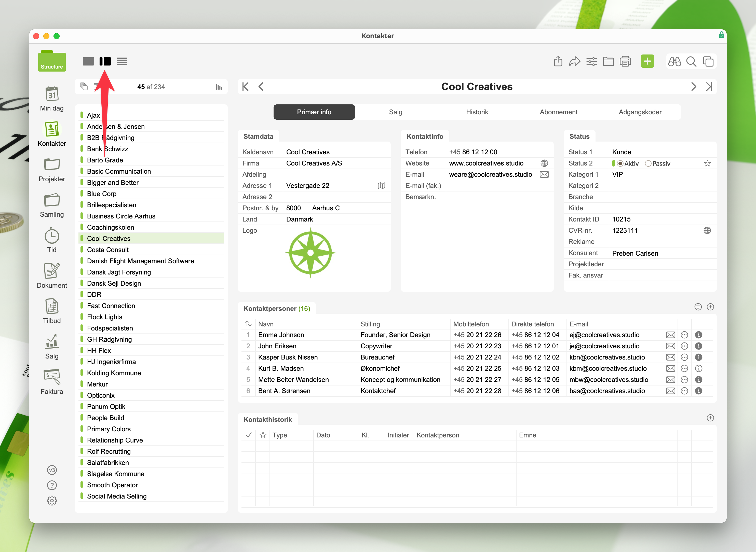
Task: Jump to first contact record
Action: [x=246, y=87]
